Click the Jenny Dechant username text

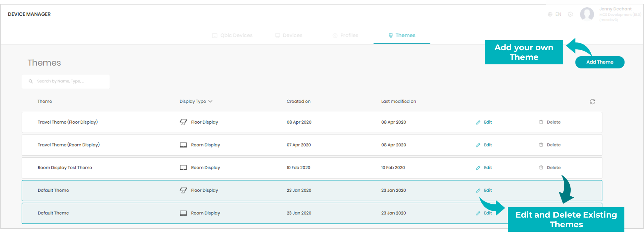(615, 9)
